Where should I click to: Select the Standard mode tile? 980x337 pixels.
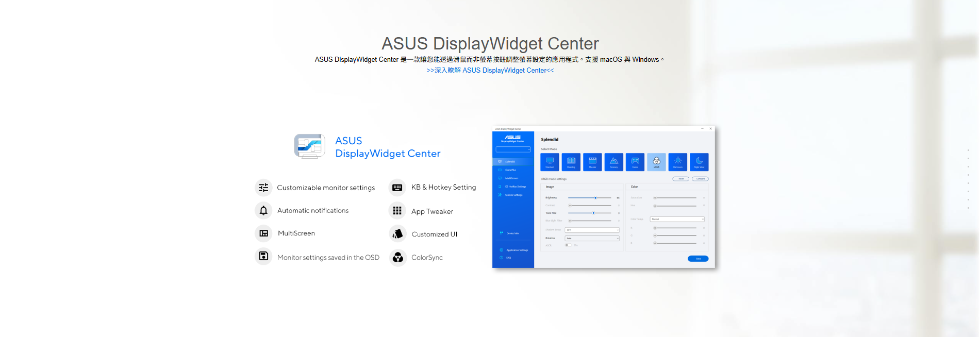point(550,162)
